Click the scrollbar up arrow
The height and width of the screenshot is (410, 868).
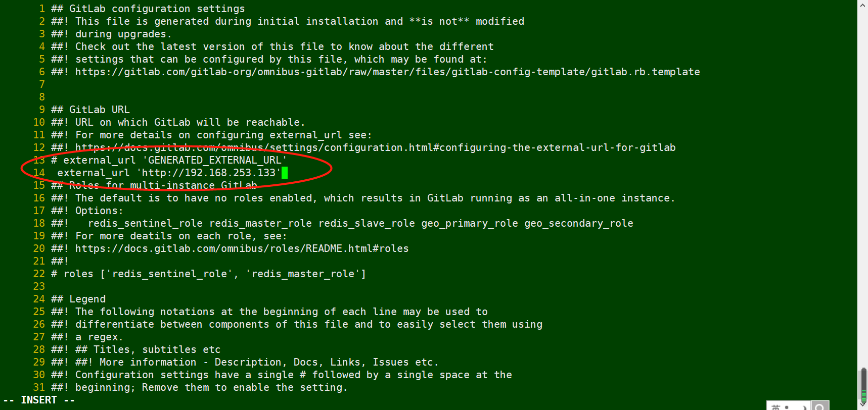click(x=863, y=4)
